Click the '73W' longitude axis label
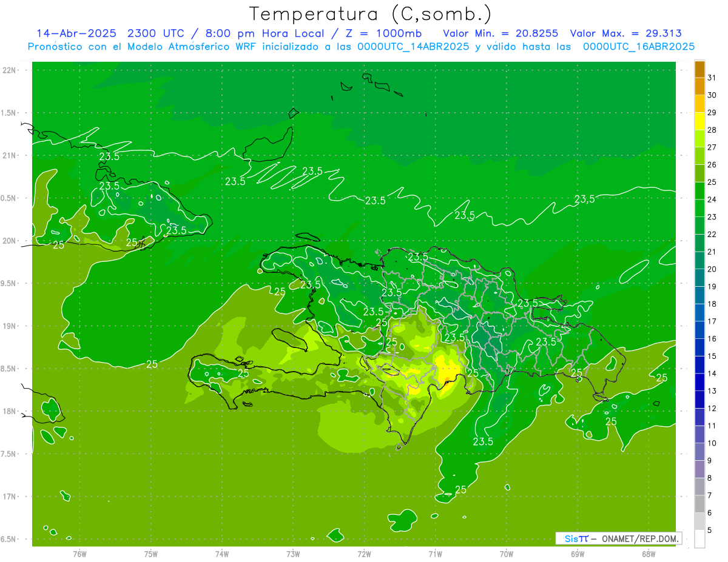728x562 pixels. (293, 554)
